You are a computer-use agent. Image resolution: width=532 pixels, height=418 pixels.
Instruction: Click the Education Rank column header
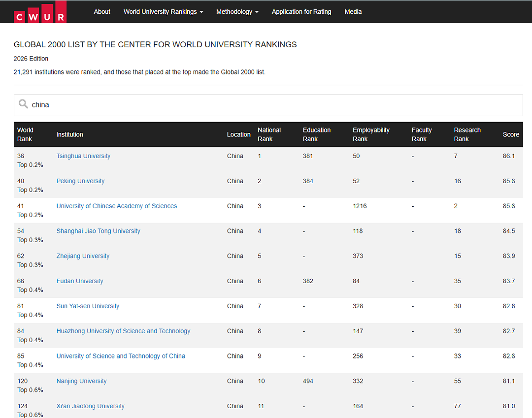tap(317, 134)
